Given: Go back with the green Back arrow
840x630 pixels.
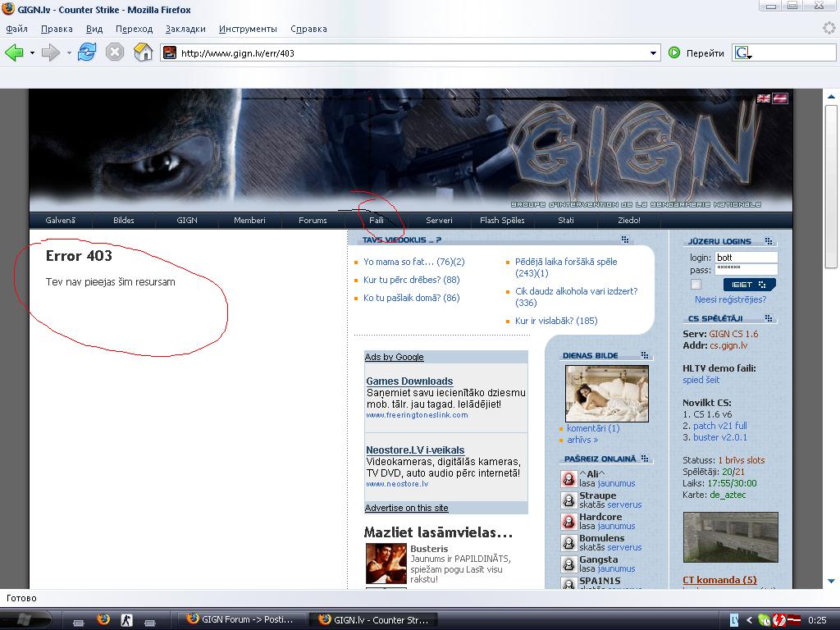Looking at the screenshot, I should click(x=15, y=52).
